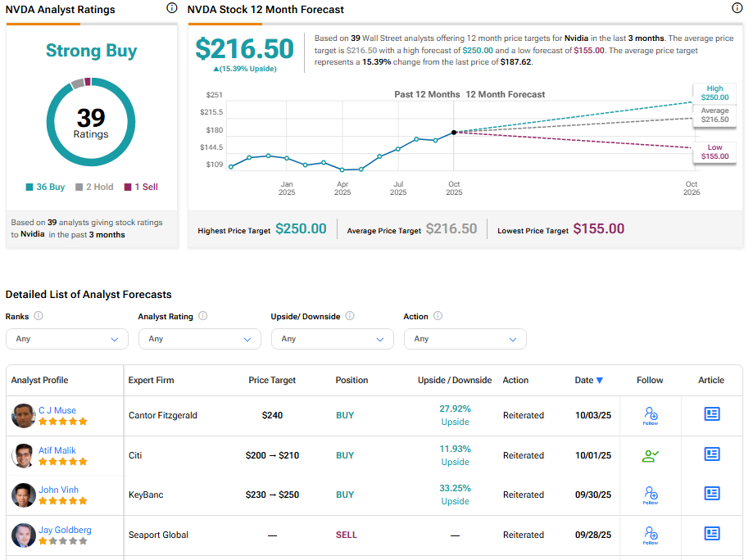
Task: Follow analyst Jay Goldberg
Action: point(650,535)
